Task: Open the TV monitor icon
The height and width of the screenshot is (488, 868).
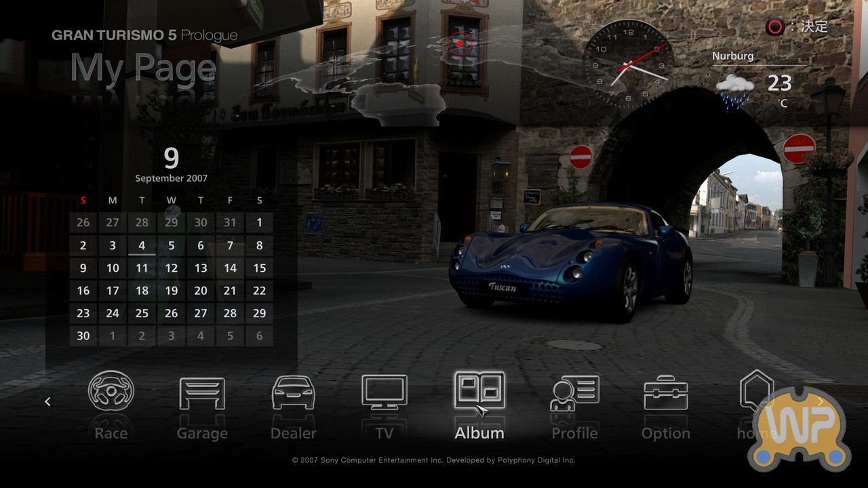Action: point(384,392)
